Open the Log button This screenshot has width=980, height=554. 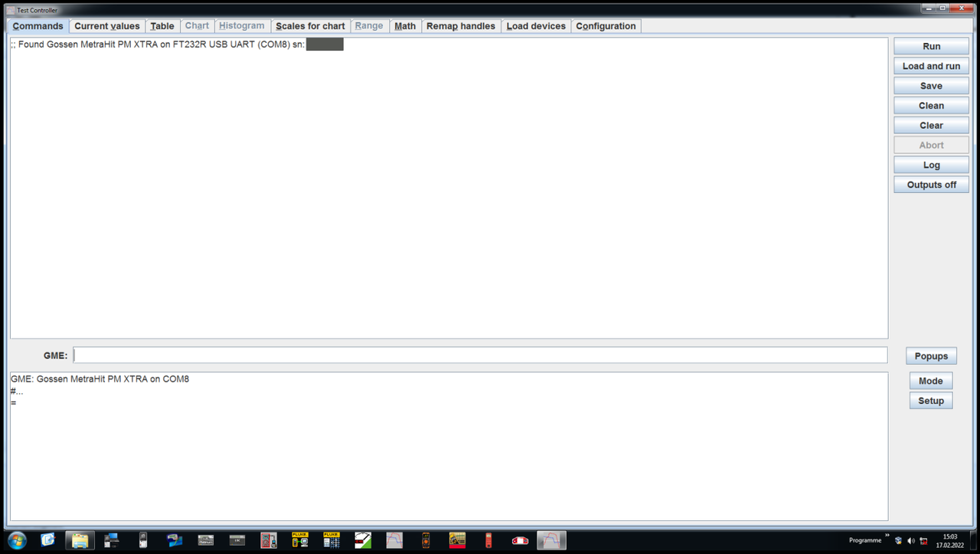pos(931,165)
